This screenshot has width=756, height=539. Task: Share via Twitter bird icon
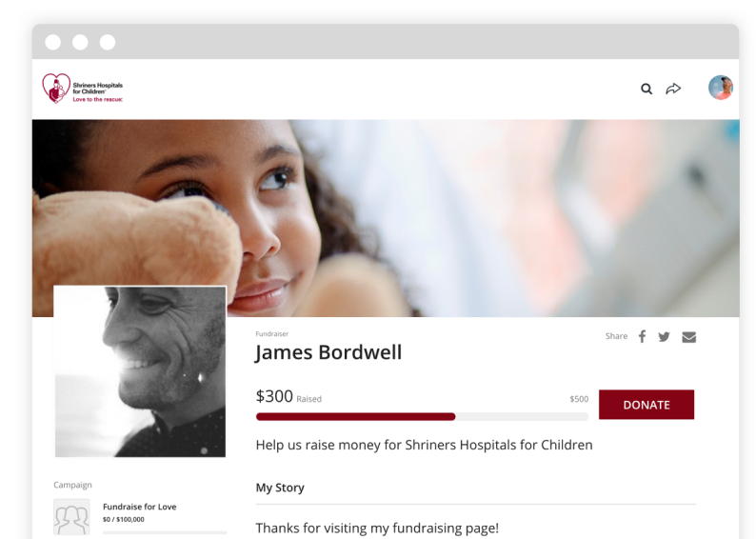click(664, 336)
